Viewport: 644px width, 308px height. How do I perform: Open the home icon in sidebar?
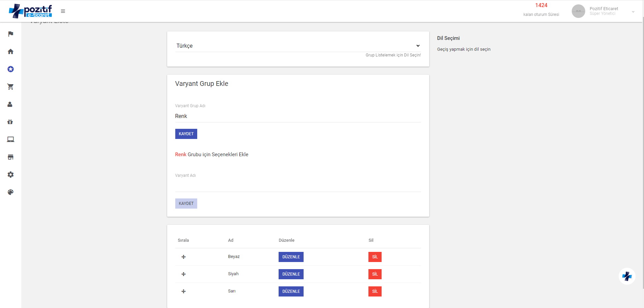point(10,51)
